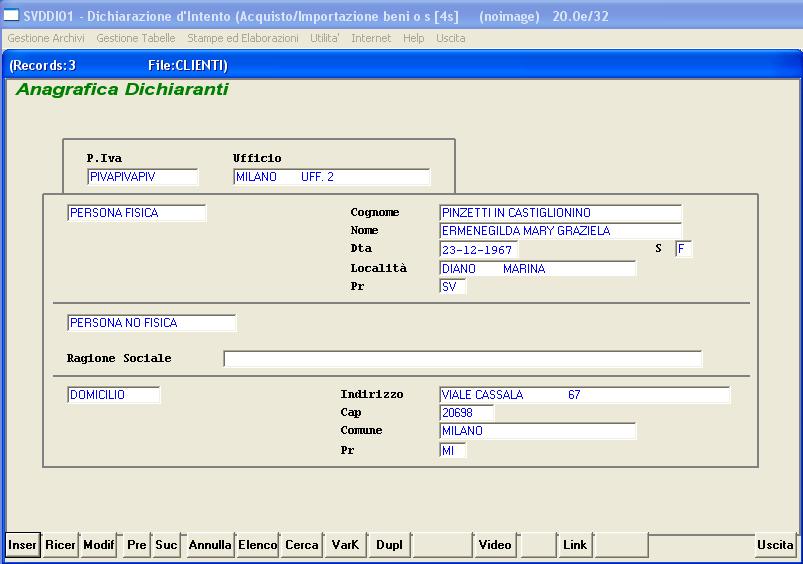Click the PERSONA FISICA field
This screenshot has height=564, width=803.
point(136,213)
